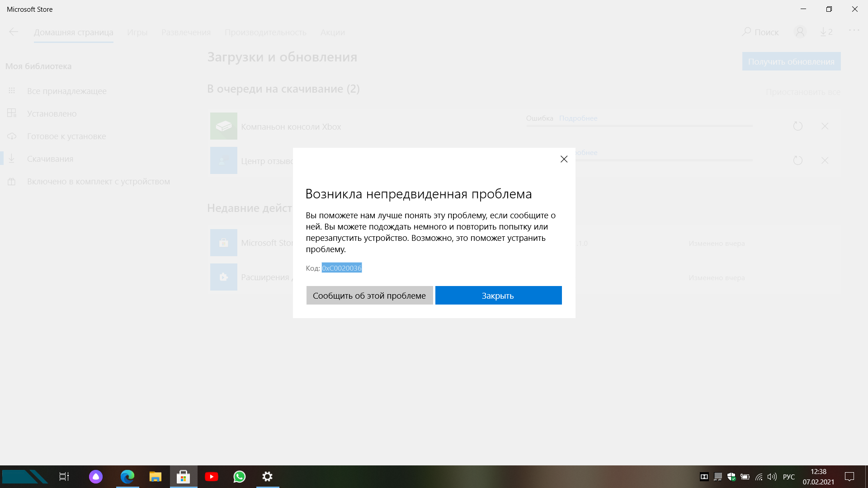This screenshot has height=488, width=868.
Task: Open Task View on the taskbar
Action: (x=64, y=477)
